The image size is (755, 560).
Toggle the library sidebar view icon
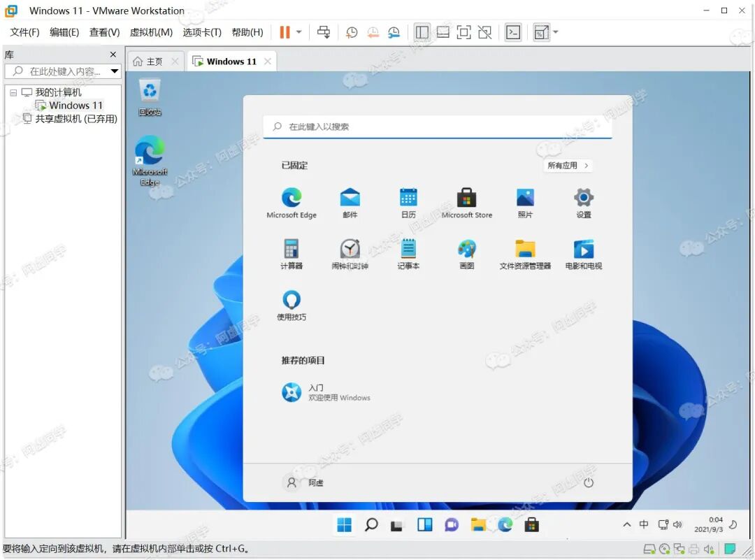pyautogui.click(x=422, y=32)
